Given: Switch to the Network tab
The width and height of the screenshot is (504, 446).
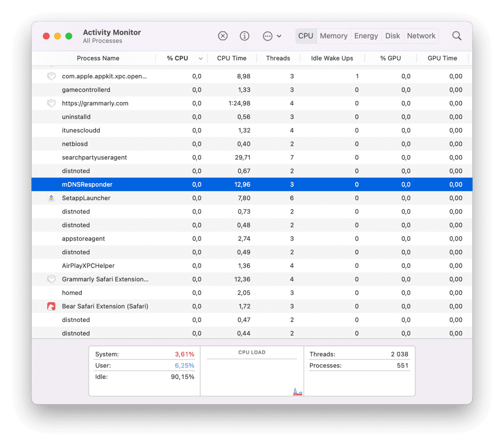Looking at the screenshot, I should [421, 36].
